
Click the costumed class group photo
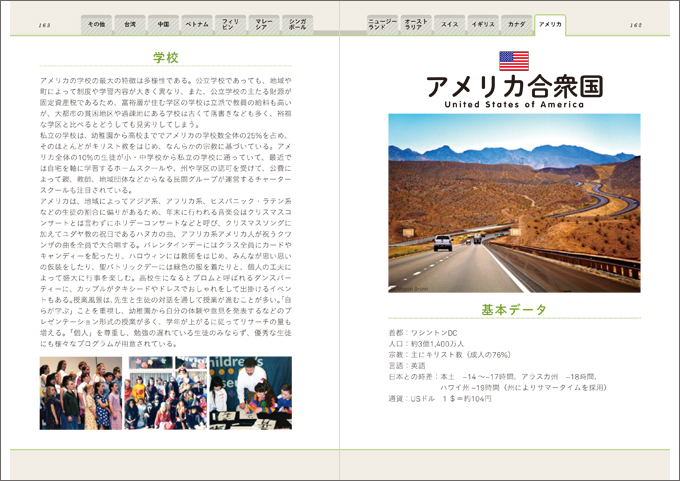coord(166,393)
